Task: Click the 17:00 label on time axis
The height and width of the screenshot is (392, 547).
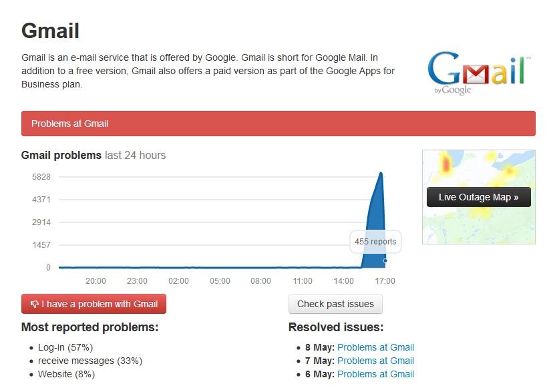Action: (385, 281)
